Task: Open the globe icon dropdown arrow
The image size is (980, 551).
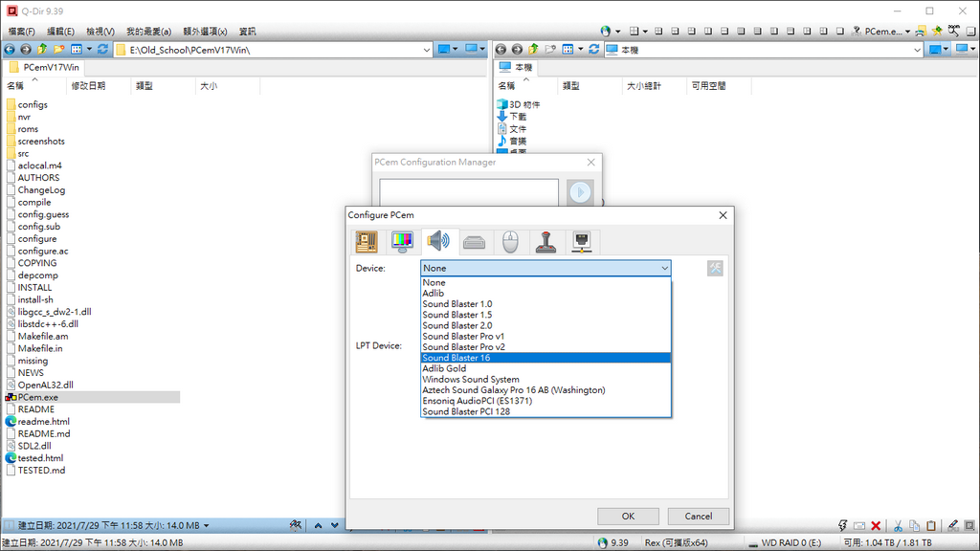Action: pos(617,32)
